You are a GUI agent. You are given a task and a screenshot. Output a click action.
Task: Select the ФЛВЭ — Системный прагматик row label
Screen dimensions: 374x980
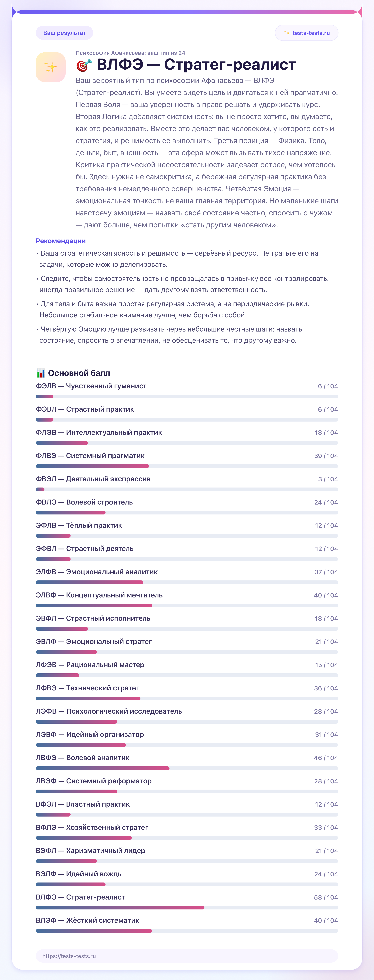click(90, 455)
